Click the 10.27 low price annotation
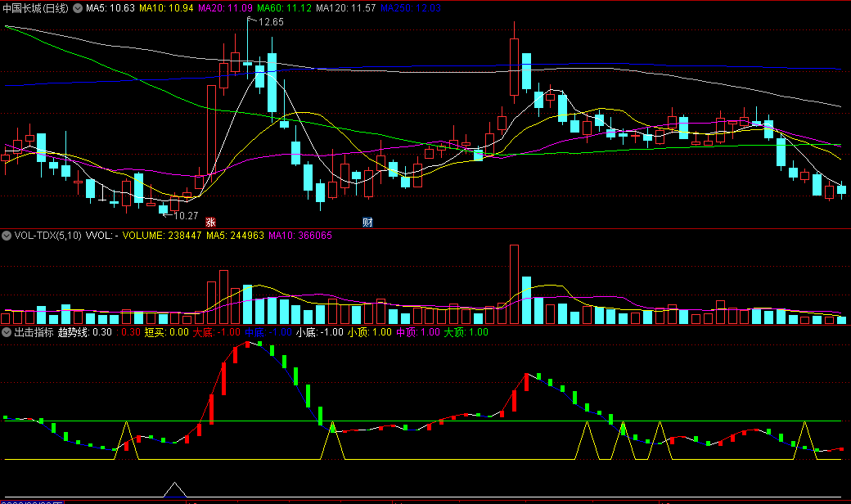 186,216
